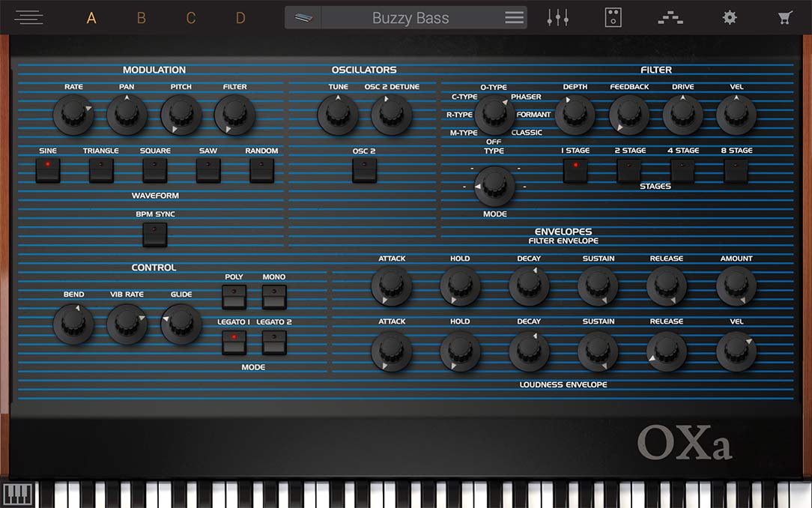
Task: Click the top-left hamburger lines icon
Action: coord(28,17)
